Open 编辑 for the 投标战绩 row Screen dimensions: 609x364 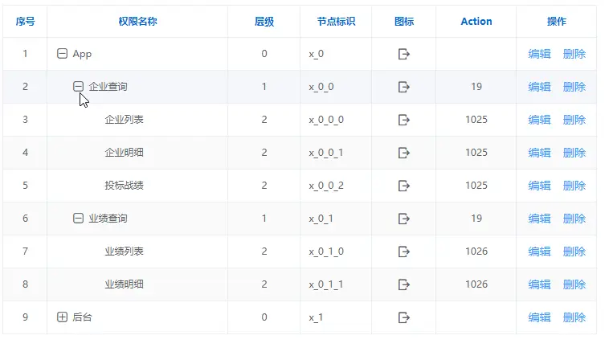click(539, 186)
